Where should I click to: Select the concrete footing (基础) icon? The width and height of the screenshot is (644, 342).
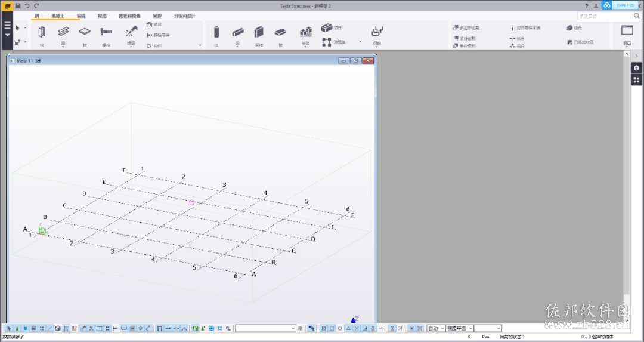coord(305,32)
